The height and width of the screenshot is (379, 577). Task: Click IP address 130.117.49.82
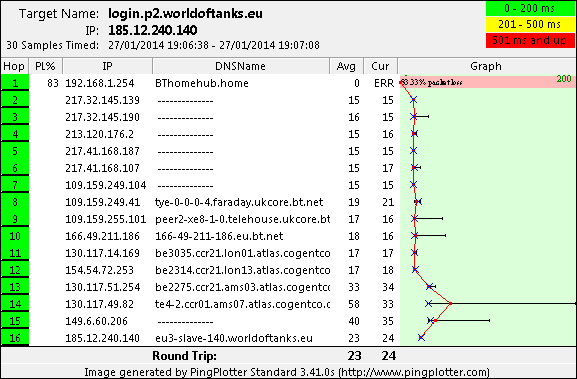(x=100, y=304)
